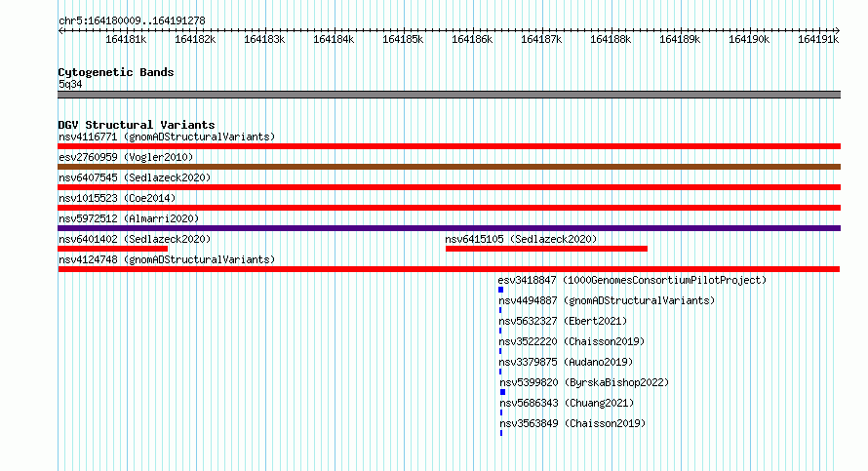868x471 pixels.
Task: Open the nsv5972512 Almarri2020 variant label
Action: click(x=129, y=218)
